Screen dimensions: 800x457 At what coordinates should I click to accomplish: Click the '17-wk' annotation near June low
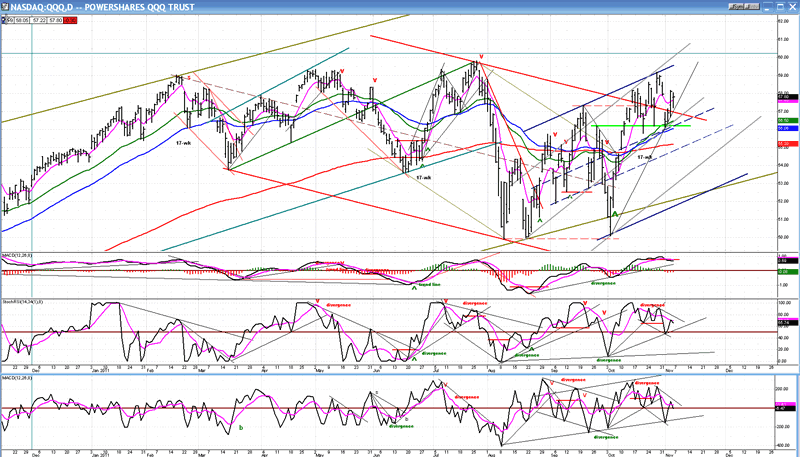[422, 177]
